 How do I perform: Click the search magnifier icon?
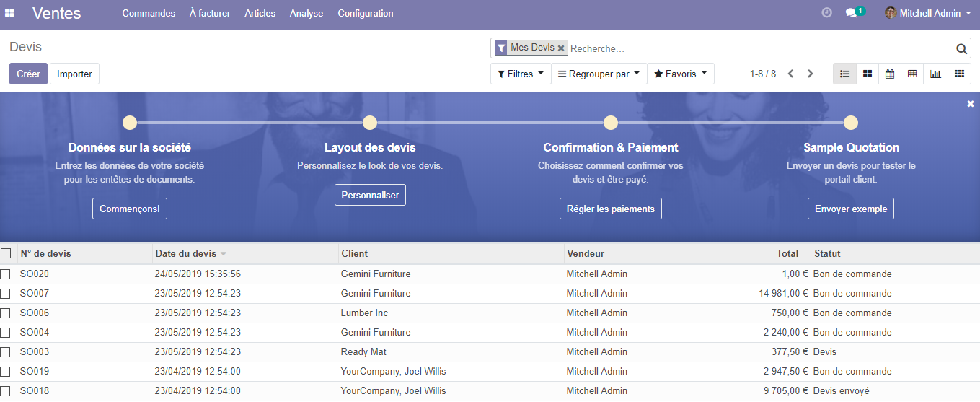[961, 49]
